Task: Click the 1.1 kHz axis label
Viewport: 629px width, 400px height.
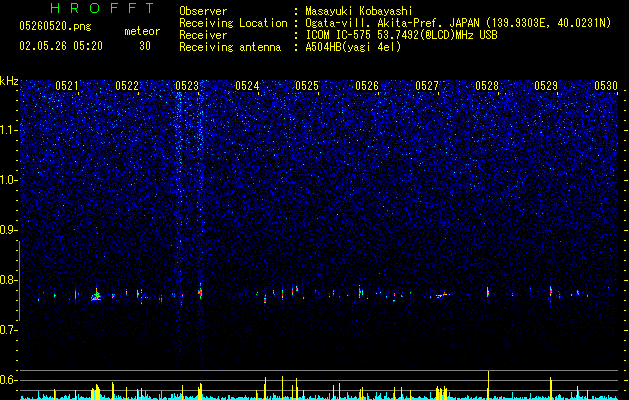Action: [9, 130]
